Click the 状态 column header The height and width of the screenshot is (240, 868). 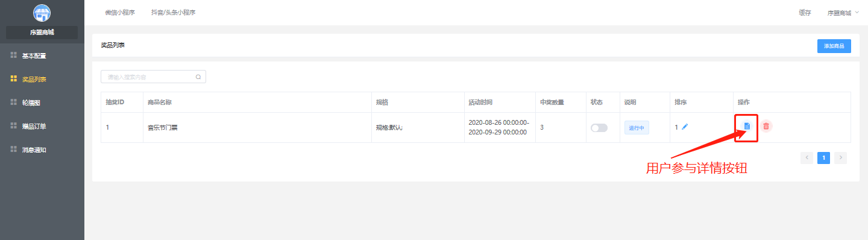tap(597, 102)
